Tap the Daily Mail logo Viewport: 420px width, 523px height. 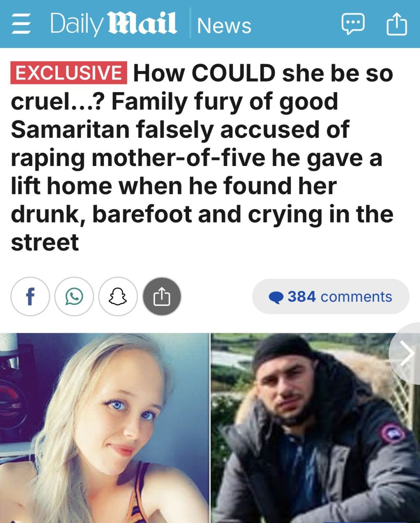pos(114,24)
